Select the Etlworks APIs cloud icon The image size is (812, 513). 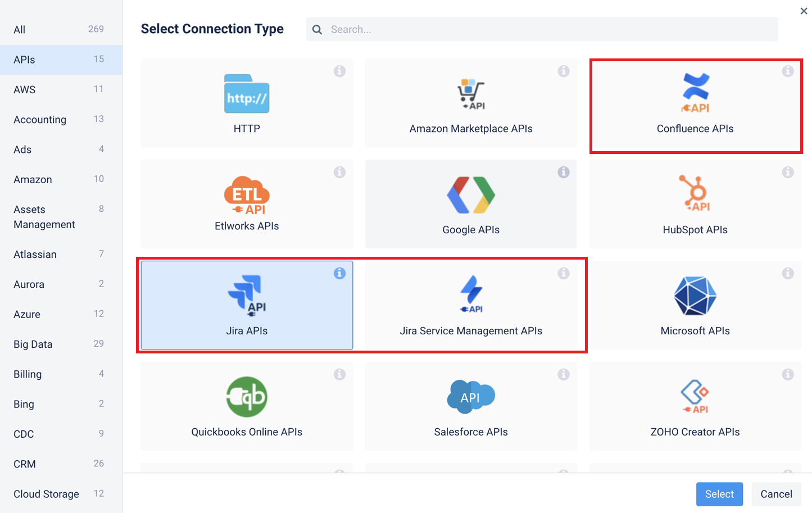247,195
